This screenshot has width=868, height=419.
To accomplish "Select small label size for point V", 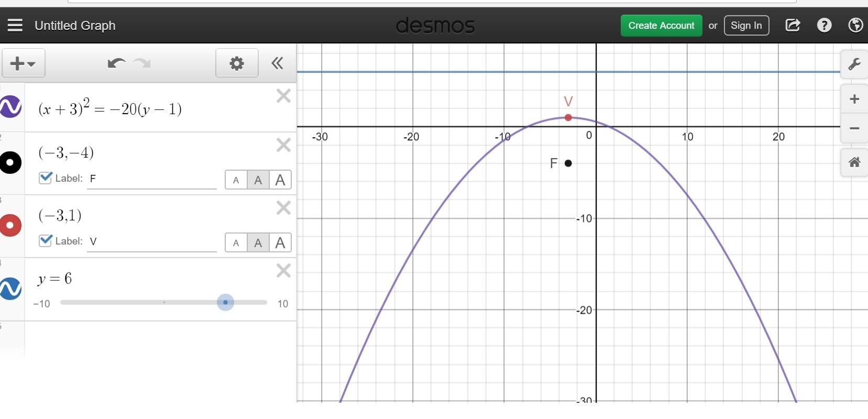I will (236, 243).
